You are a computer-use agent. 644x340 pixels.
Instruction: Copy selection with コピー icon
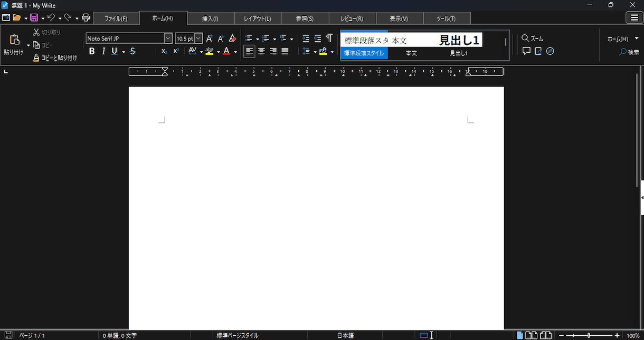[43, 45]
